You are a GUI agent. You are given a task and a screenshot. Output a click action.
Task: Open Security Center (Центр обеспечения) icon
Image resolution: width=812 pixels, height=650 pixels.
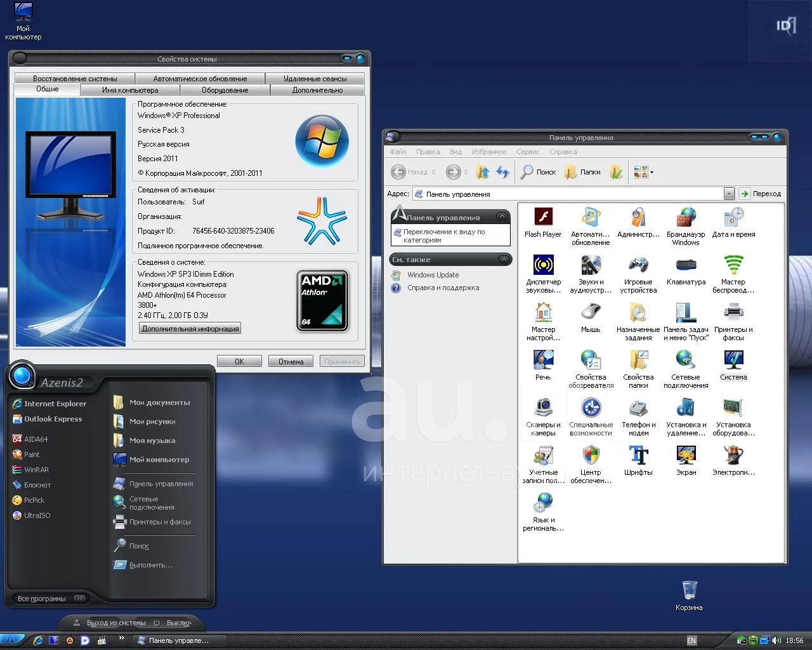[591, 464]
